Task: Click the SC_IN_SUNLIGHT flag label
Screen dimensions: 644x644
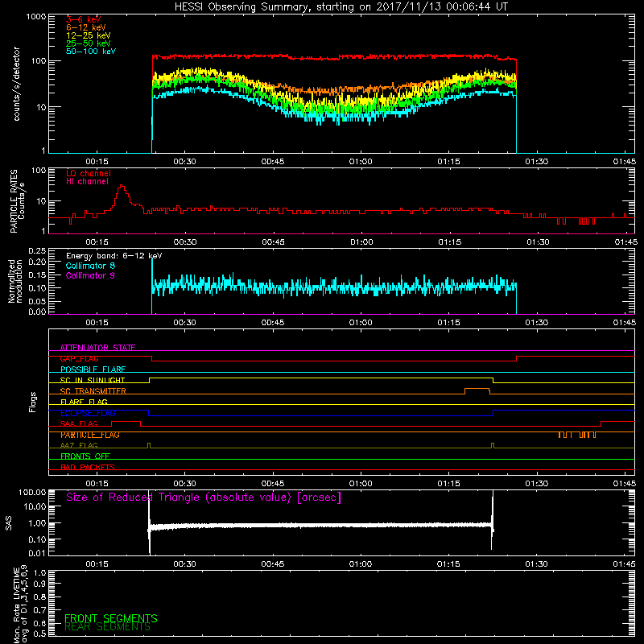Action: (93, 380)
